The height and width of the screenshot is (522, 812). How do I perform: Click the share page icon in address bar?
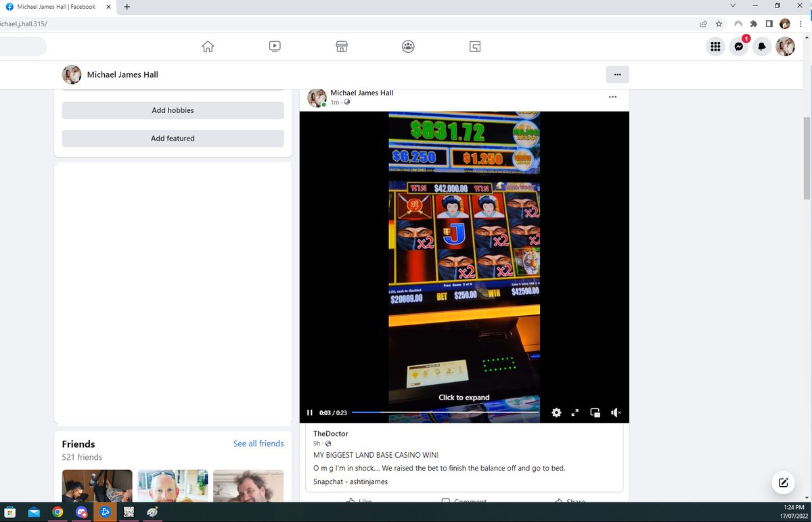(x=703, y=24)
